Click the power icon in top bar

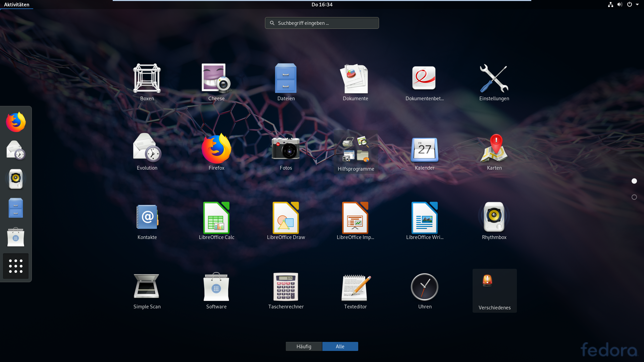click(630, 5)
